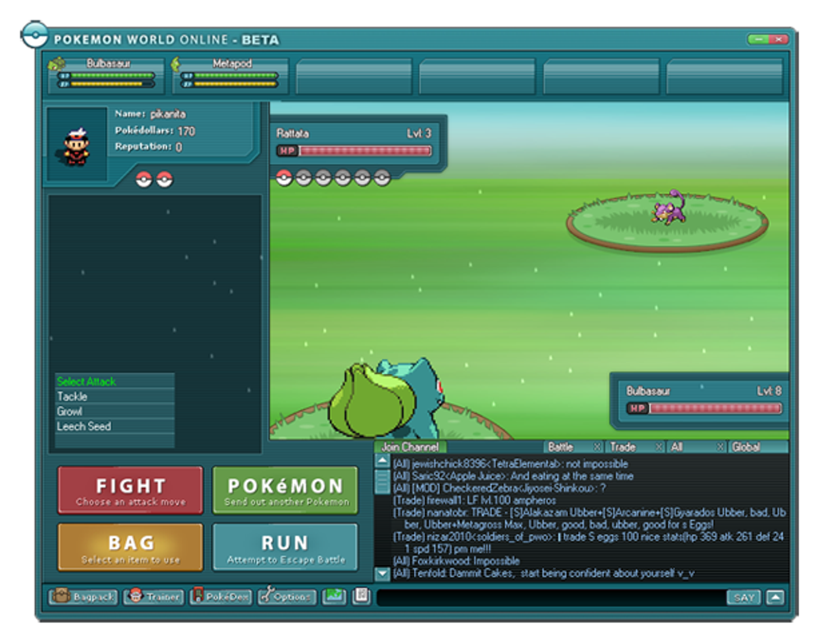Minimize the game window with the green button
This screenshot has width=835, height=644.
click(x=758, y=39)
